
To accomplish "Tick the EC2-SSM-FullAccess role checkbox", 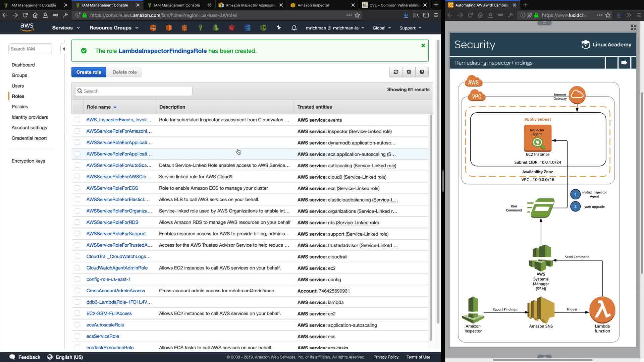I will [77, 313].
